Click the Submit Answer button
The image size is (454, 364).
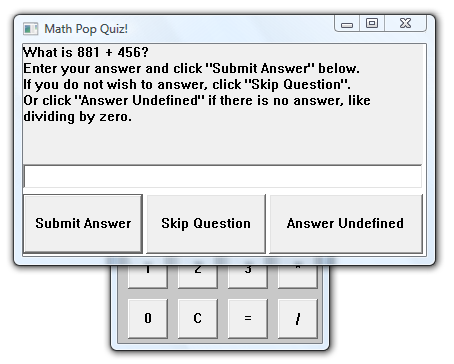[x=83, y=223]
